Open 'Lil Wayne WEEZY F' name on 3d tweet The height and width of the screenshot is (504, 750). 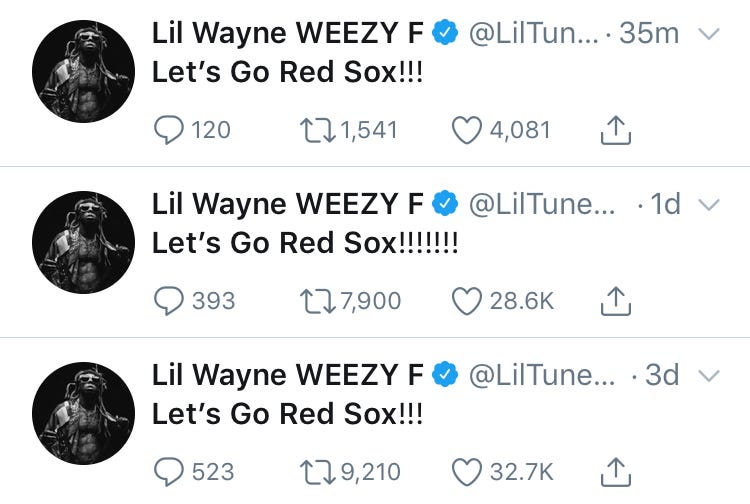[x=287, y=374]
